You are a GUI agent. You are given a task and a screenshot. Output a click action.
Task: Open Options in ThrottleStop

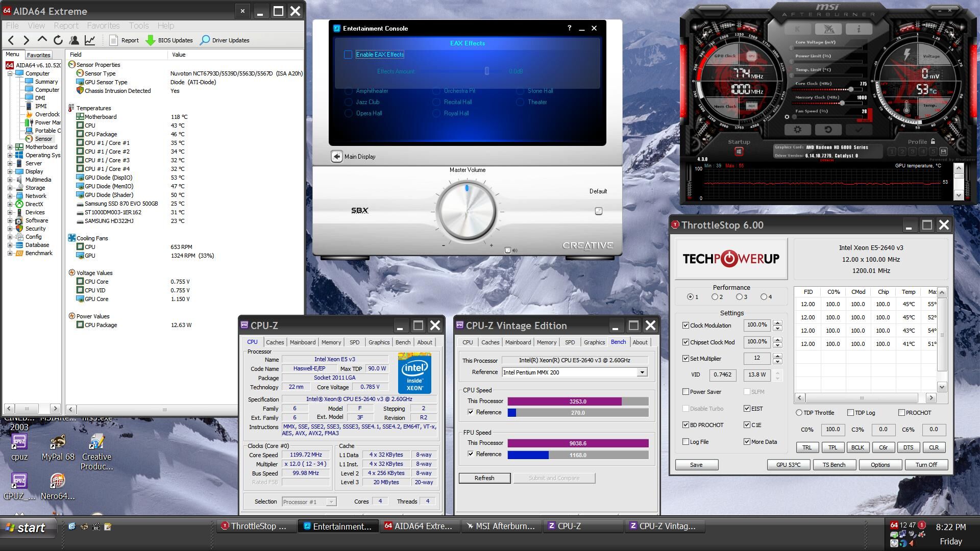pyautogui.click(x=880, y=464)
